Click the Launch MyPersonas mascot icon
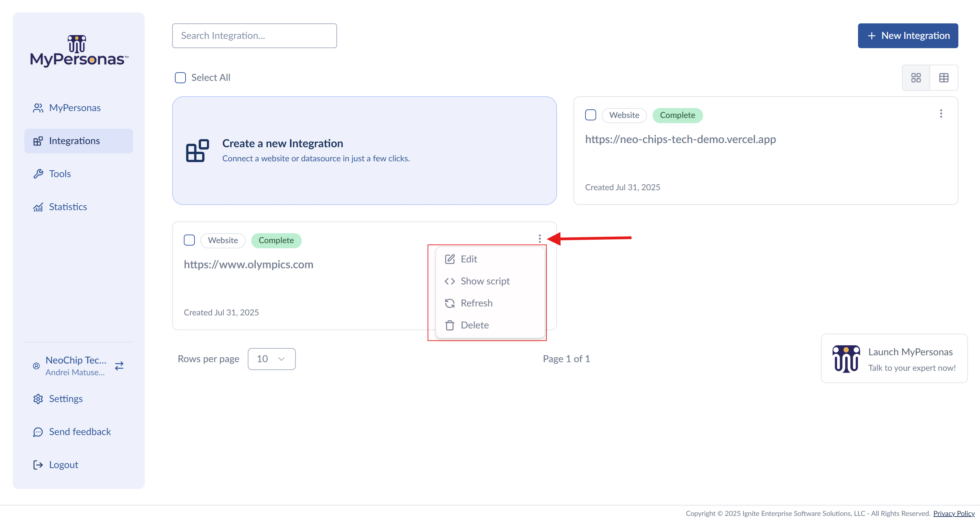 click(846, 359)
